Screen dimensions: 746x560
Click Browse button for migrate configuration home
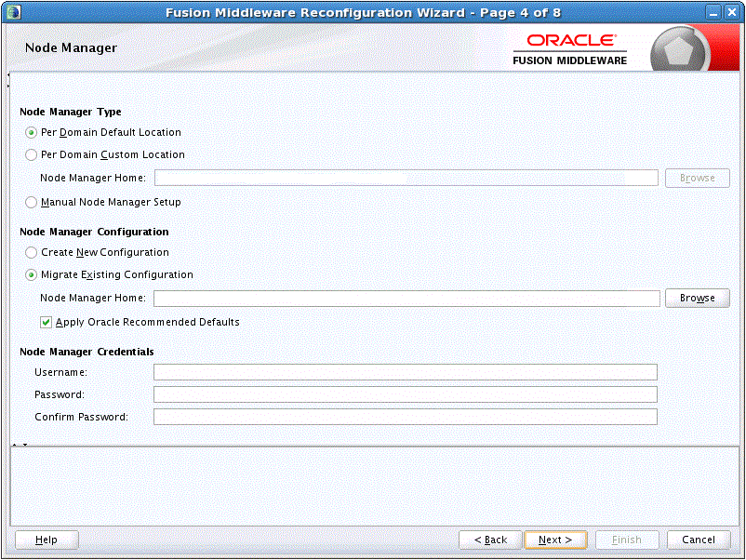(697, 298)
